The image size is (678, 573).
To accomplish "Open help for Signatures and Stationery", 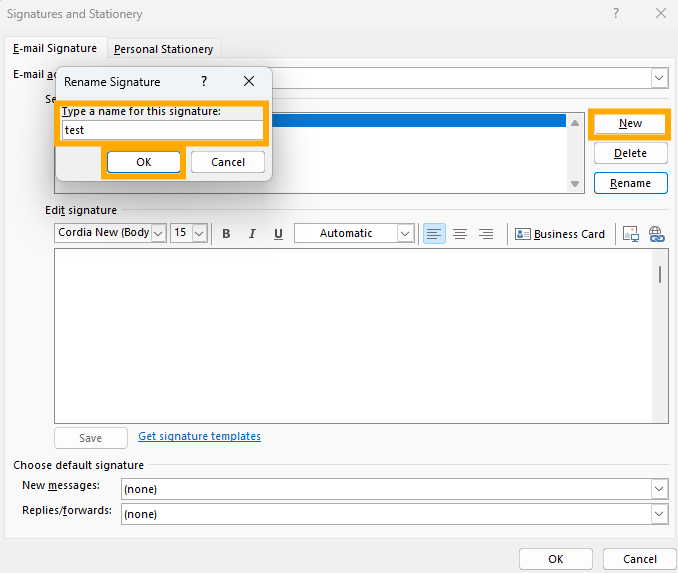I will coord(616,13).
